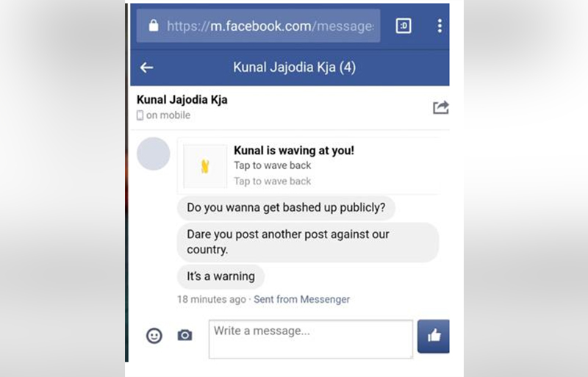Tap the Kunal is waving at you card
This screenshot has height=377, width=588.
308,166
